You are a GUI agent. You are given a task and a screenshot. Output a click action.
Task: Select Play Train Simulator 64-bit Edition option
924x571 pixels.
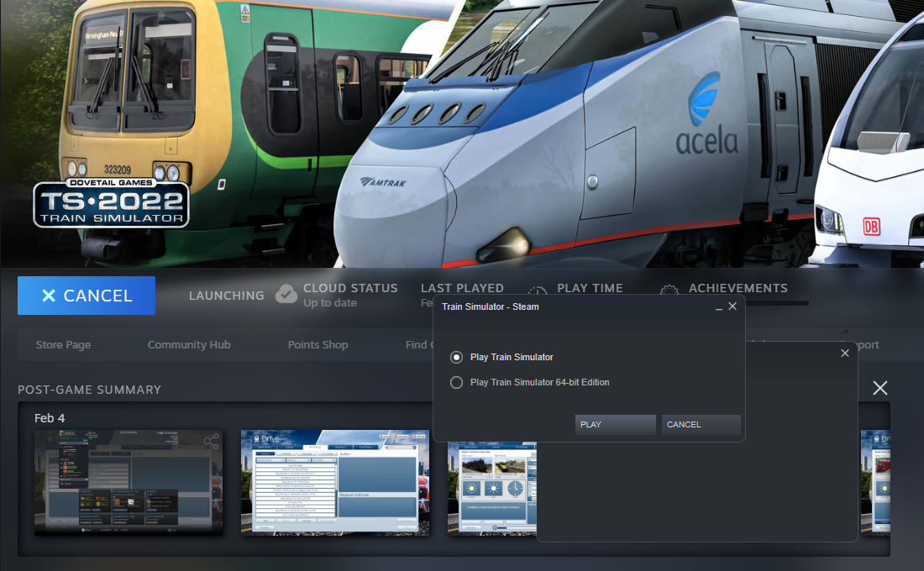456,382
